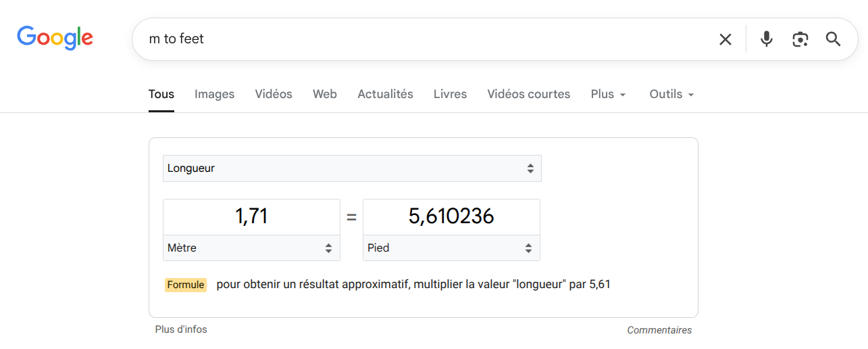Click the 5,610236 feet value field
Image resolution: width=868 pixels, height=349 pixels.
pyautogui.click(x=451, y=216)
